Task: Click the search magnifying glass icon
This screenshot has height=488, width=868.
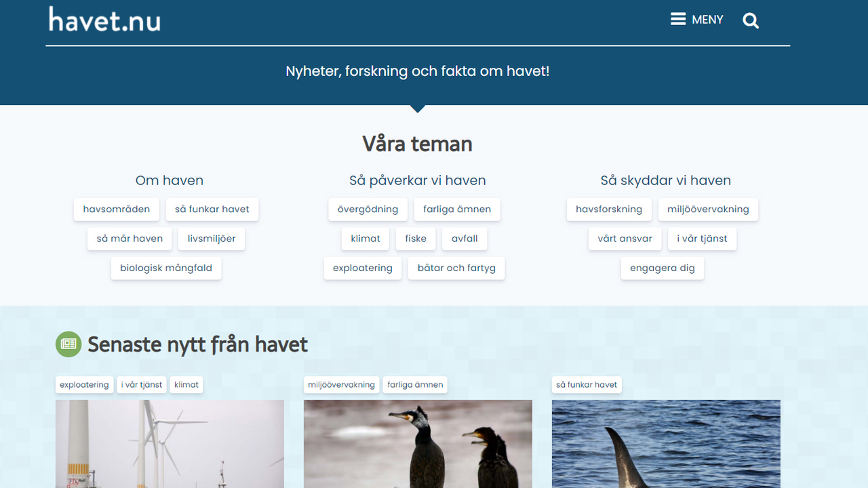Action: point(751,20)
